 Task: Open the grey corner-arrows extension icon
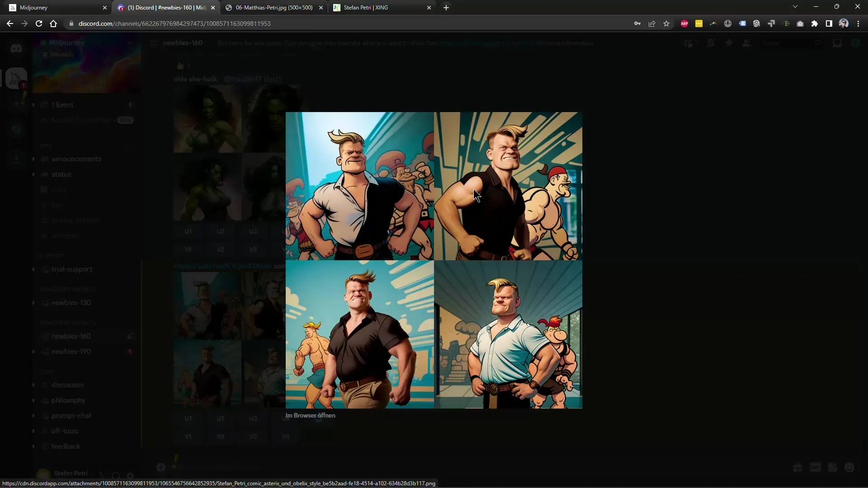(x=771, y=23)
